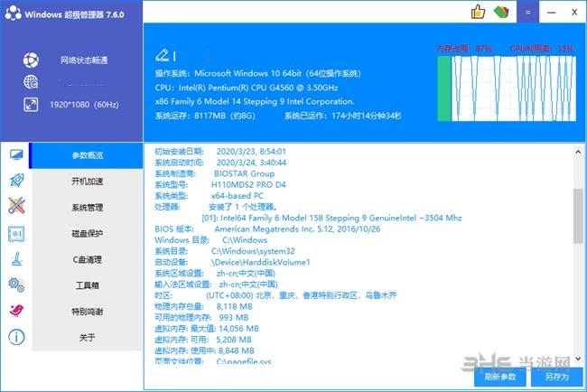The image size is (587, 392).
Task: Click the 系统型号 H110MDS2 PRO D4 row
Action: [x=220, y=185]
